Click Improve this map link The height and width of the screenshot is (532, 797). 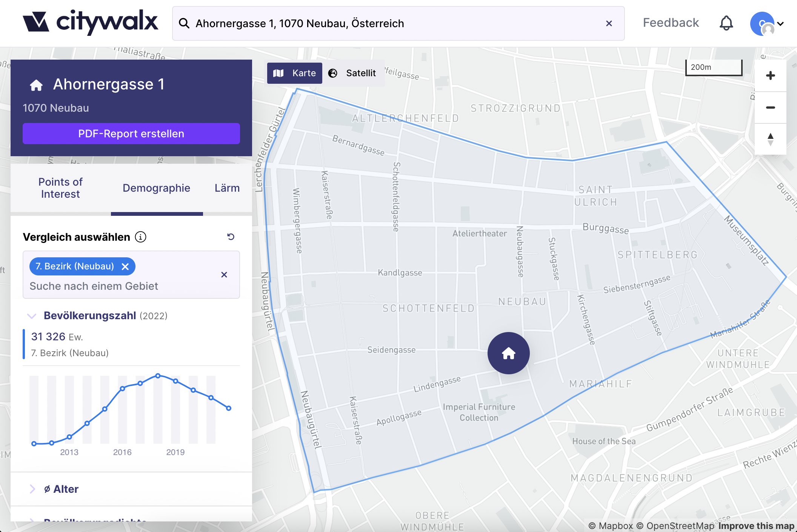pyautogui.click(x=757, y=526)
